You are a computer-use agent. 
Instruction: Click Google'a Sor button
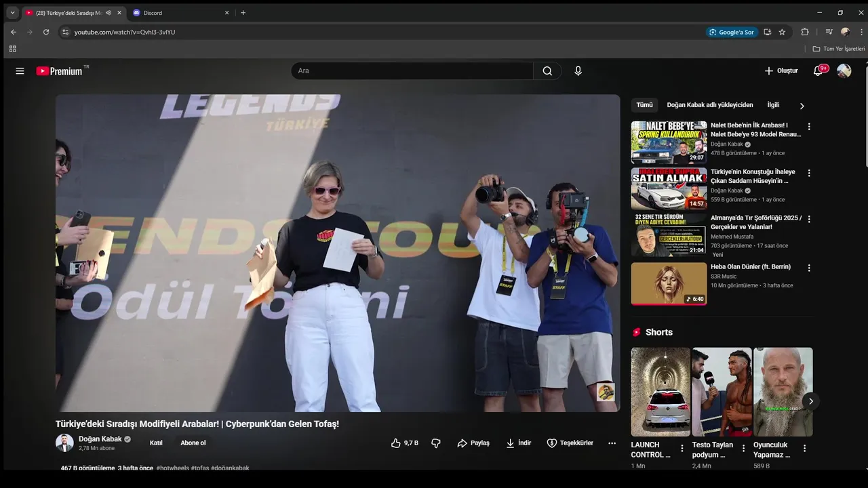[731, 32]
